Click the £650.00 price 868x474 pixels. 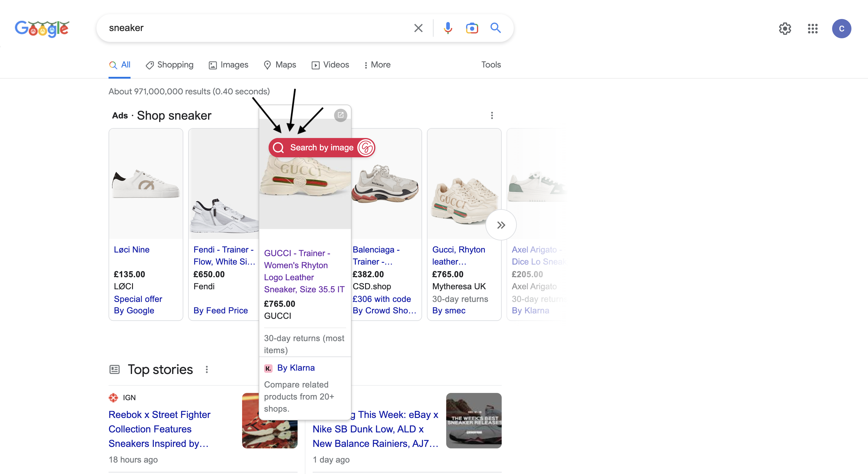[x=209, y=274]
